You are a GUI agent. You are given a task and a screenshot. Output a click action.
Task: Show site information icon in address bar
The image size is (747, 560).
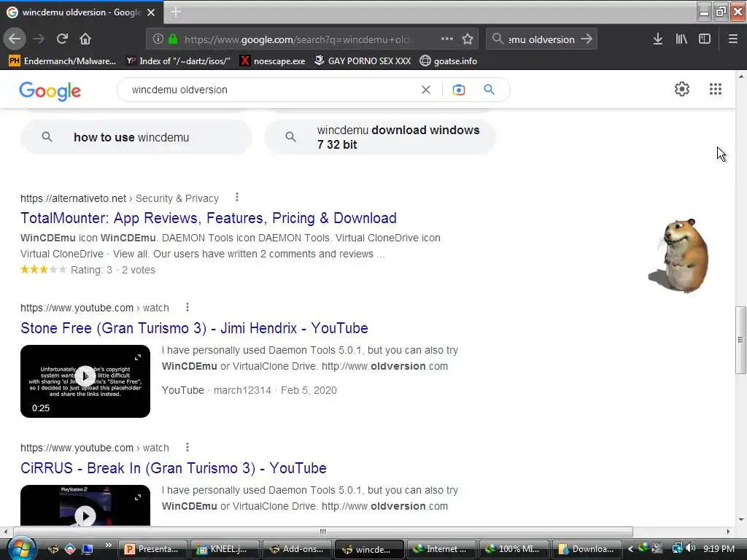point(158,39)
